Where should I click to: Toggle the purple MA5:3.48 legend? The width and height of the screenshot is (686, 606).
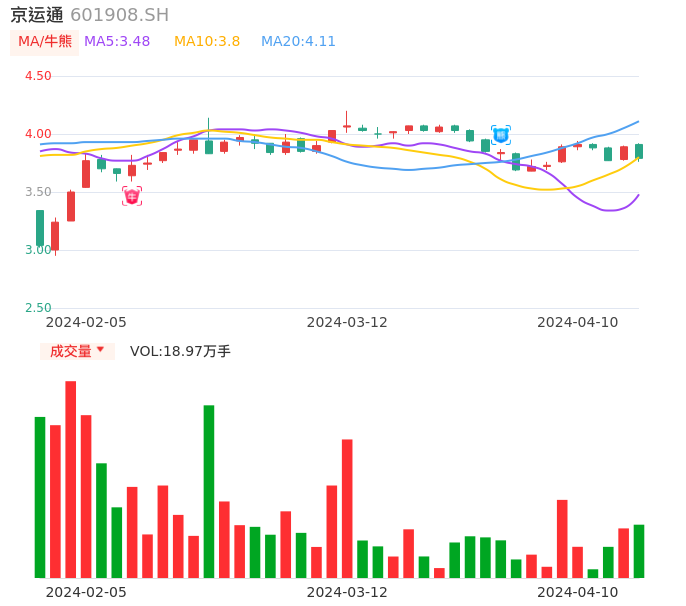(117, 42)
